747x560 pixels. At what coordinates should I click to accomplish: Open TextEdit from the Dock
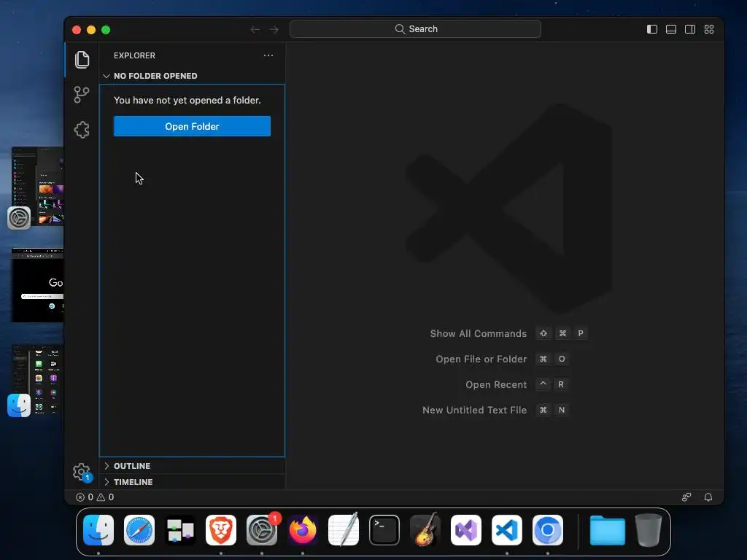click(x=344, y=530)
